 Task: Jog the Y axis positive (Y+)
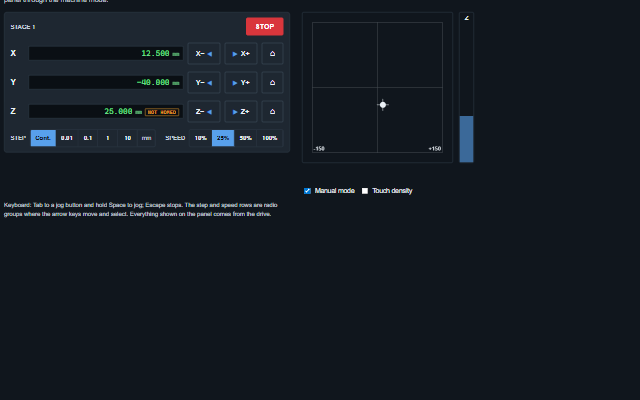click(241, 82)
